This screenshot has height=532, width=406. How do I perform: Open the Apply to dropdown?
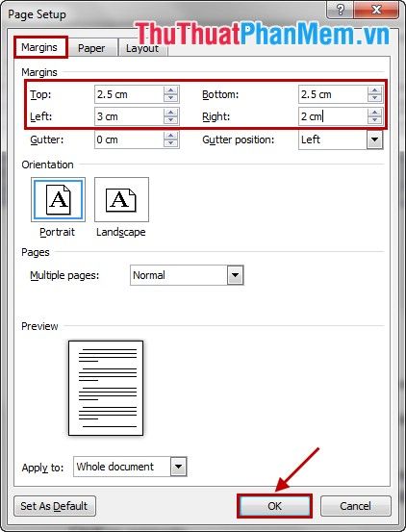[178, 467]
